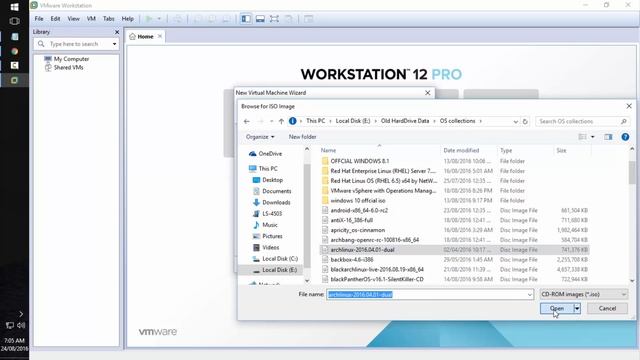Toggle the preview pane icon
640x360 pixels.
[608, 137]
